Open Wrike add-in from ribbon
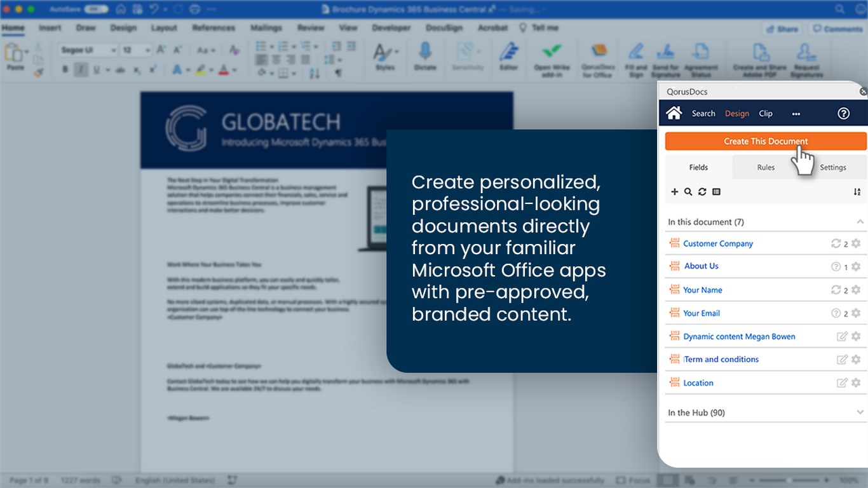 pos(552,60)
